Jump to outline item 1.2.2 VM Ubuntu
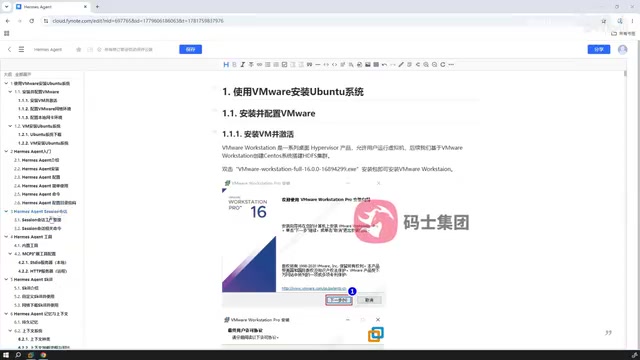The image size is (640, 360). pos(43,143)
